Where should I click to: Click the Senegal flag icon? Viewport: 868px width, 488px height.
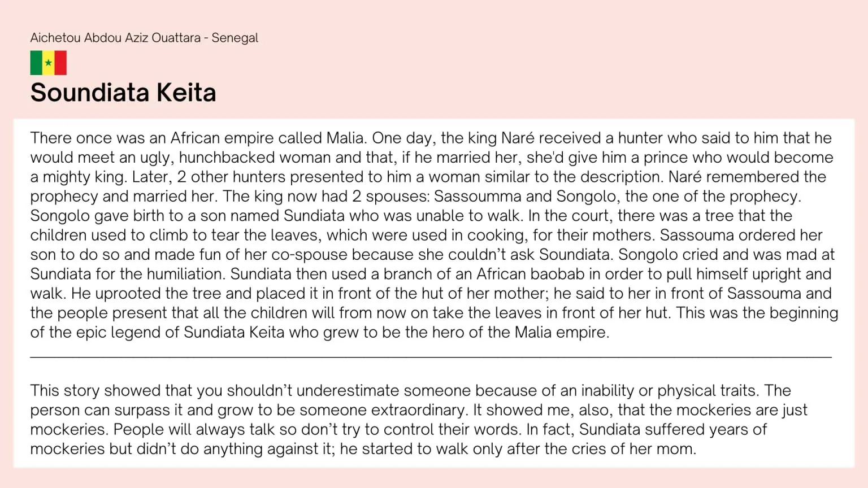(49, 63)
